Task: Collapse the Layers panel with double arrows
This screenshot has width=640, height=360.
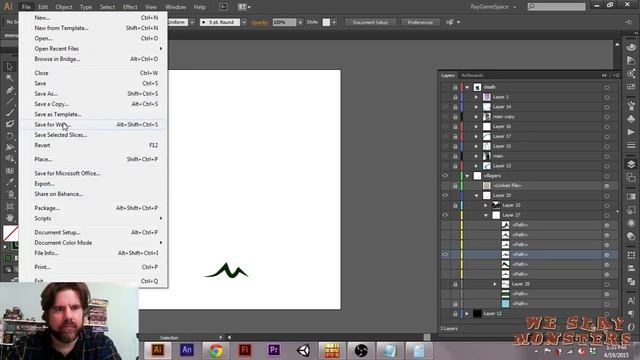Action: (604, 76)
